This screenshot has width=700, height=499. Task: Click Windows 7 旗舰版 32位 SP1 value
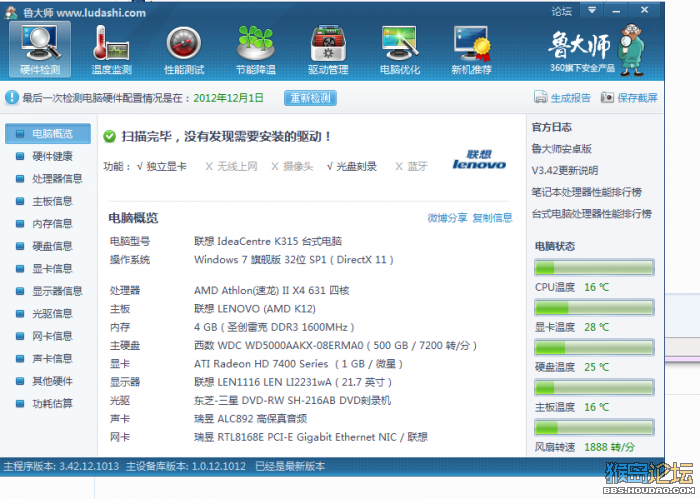click(x=294, y=260)
